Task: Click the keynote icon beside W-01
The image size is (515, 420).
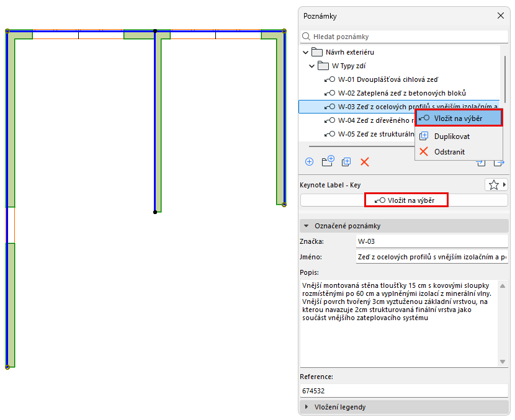Action: coord(329,79)
